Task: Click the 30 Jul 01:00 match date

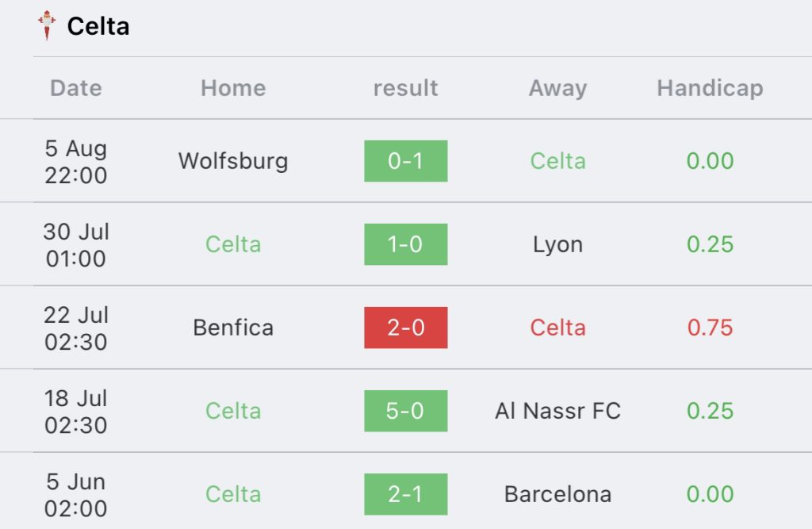Action: click(75, 245)
